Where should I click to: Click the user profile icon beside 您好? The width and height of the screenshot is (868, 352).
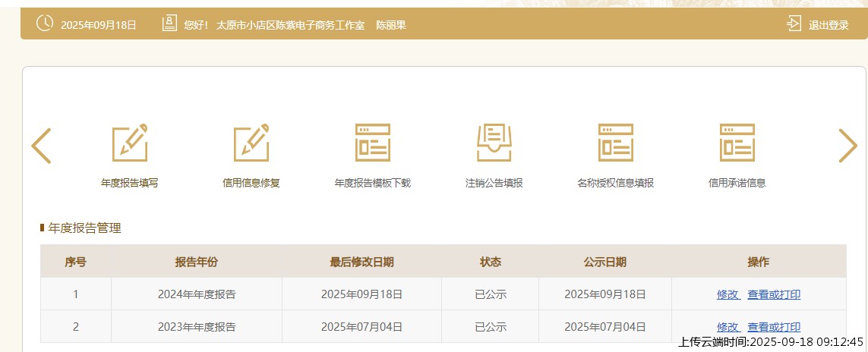point(169,24)
